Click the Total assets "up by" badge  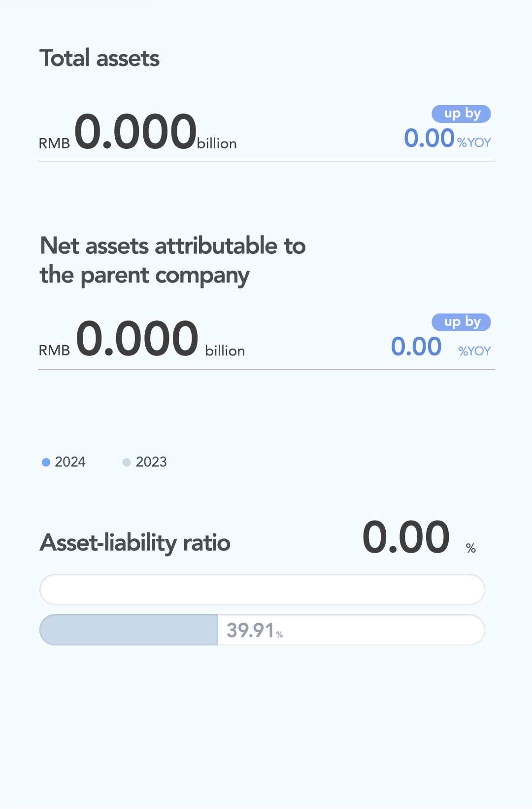[x=461, y=114]
